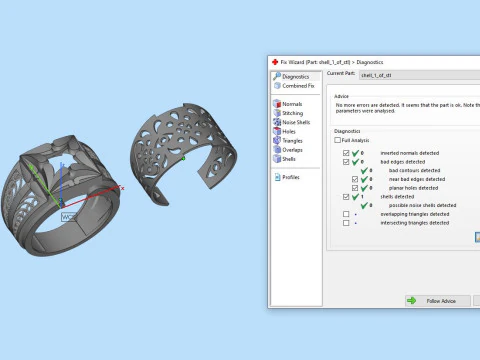Click the 'bad contours detected' text
The width and height of the screenshot is (480, 360).
click(x=414, y=170)
